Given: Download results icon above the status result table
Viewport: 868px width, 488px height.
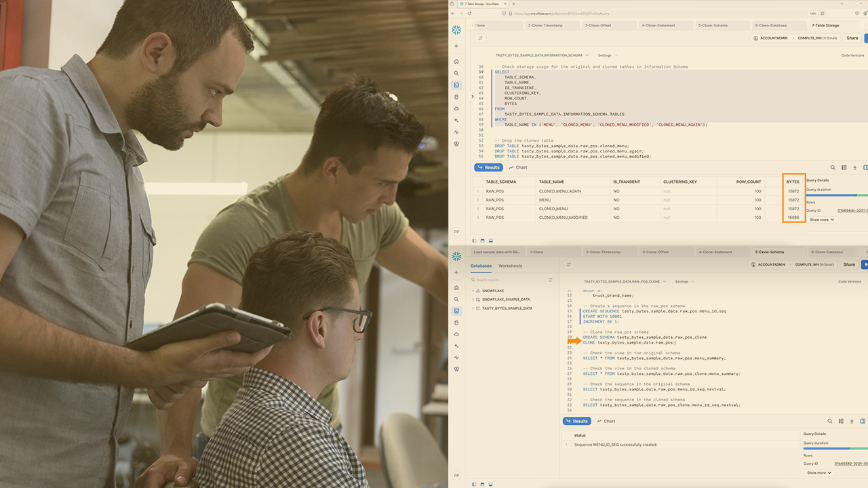Looking at the screenshot, I should tap(854, 421).
